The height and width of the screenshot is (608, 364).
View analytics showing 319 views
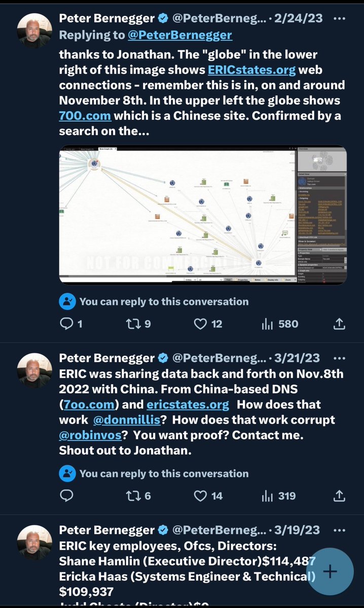267,495
